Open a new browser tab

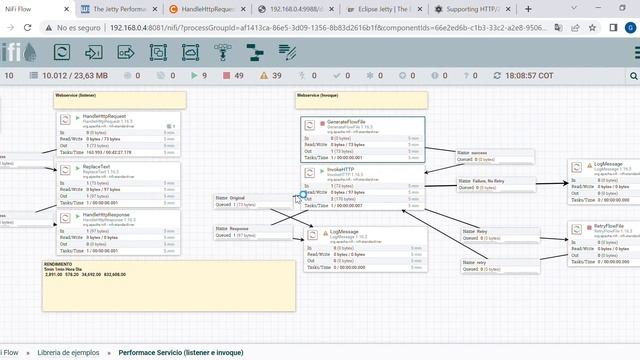click(x=528, y=9)
